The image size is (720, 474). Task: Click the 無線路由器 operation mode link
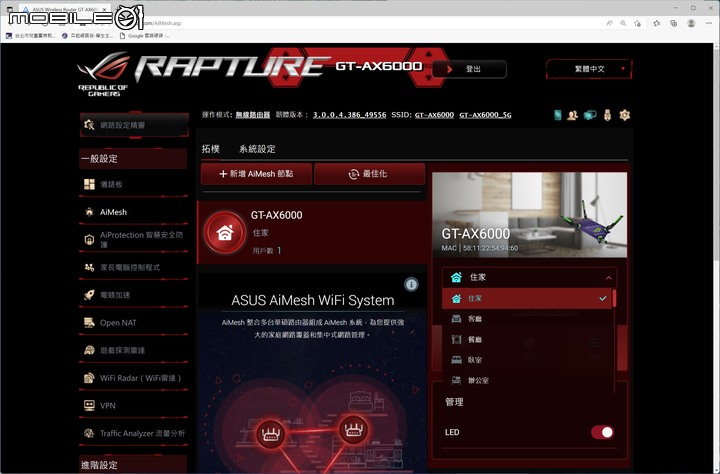pos(253,115)
